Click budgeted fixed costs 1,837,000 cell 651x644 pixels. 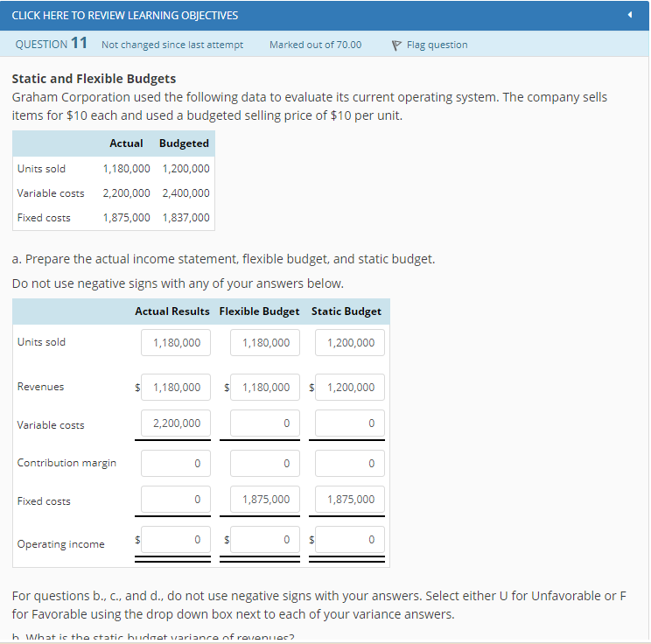(x=185, y=218)
